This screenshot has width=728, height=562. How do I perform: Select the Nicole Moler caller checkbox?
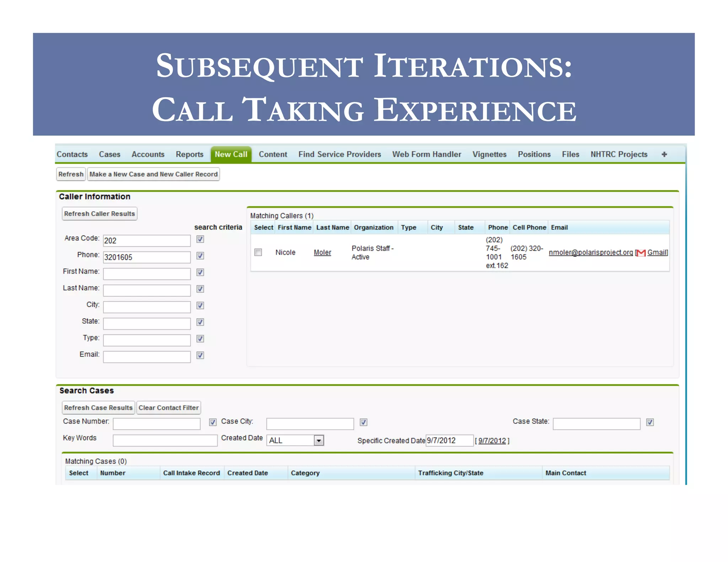coord(258,252)
